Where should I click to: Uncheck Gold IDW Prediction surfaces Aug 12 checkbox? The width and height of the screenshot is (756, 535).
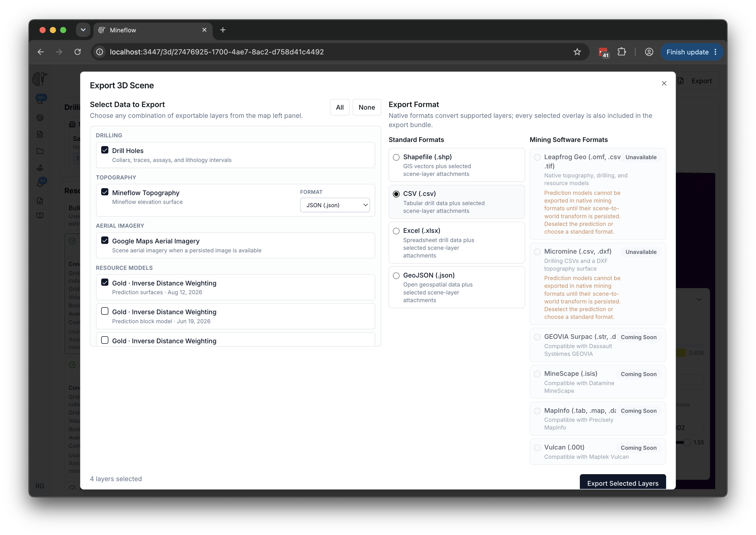coord(105,282)
